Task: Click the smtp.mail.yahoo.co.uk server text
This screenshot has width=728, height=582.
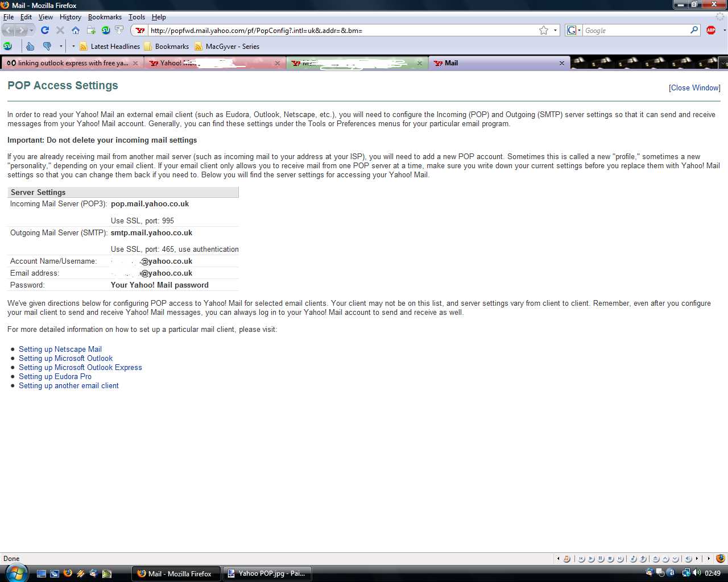Action: (x=151, y=232)
